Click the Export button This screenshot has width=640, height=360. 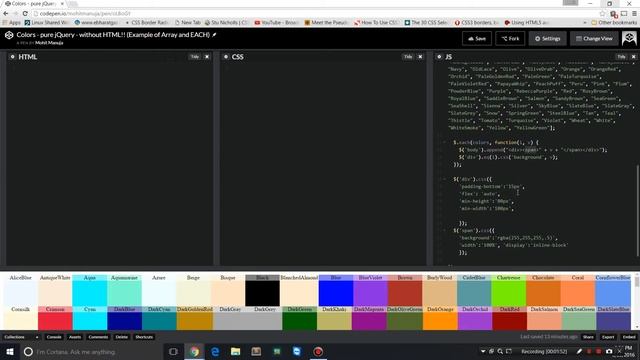click(608, 337)
